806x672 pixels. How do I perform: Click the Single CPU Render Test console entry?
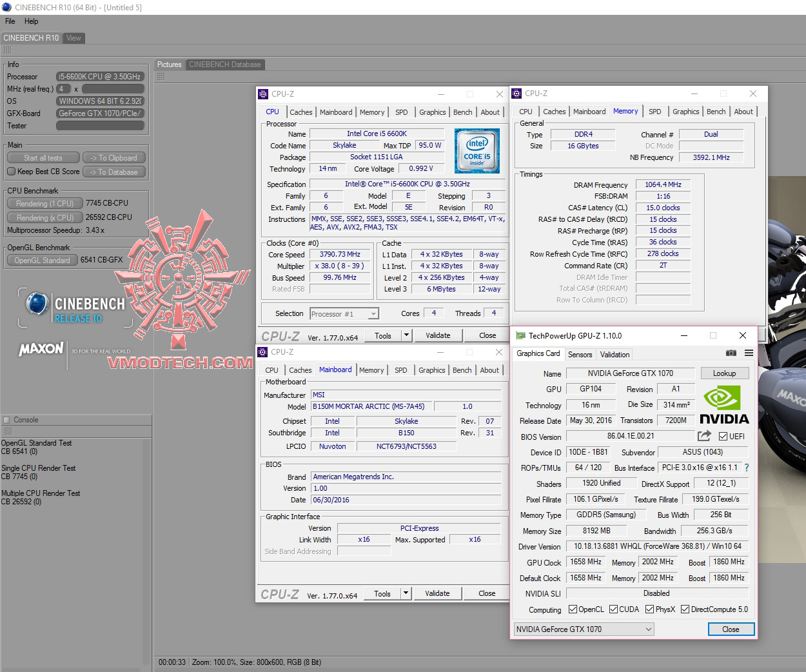(x=39, y=472)
